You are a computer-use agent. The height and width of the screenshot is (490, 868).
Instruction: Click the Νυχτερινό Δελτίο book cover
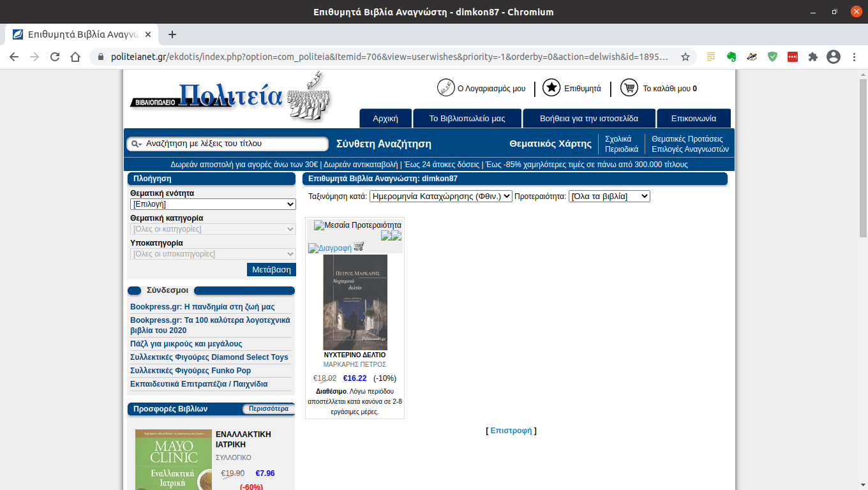click(355, 302)
